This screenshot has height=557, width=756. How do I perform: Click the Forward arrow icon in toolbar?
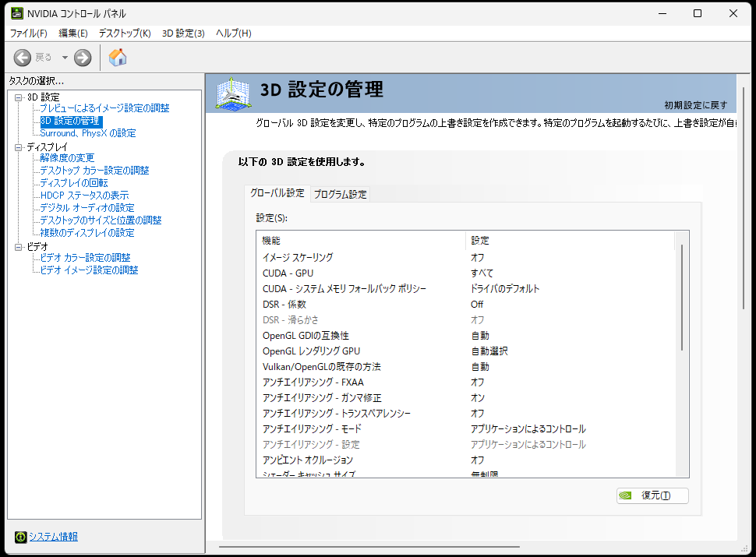tap(83, 58)
